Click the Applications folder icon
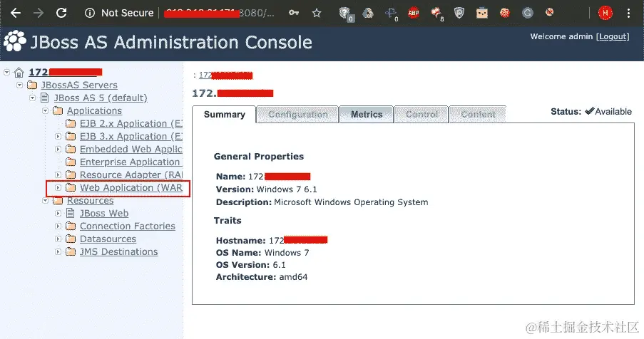The height and width of the screenshot is (339, 644). (58, 110)
